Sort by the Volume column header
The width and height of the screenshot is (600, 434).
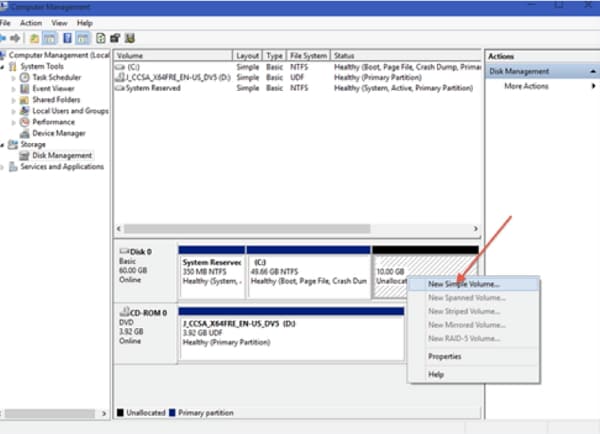click(173, 55)
